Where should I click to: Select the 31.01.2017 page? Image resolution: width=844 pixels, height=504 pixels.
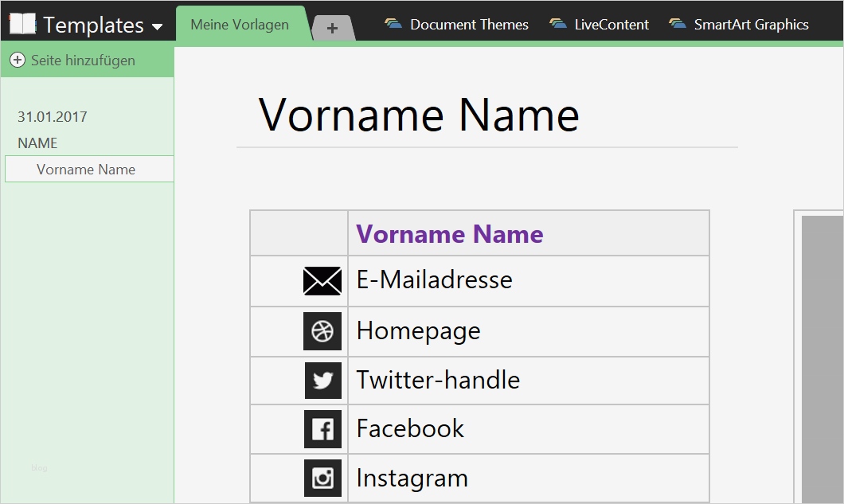[x=53, y=117]
